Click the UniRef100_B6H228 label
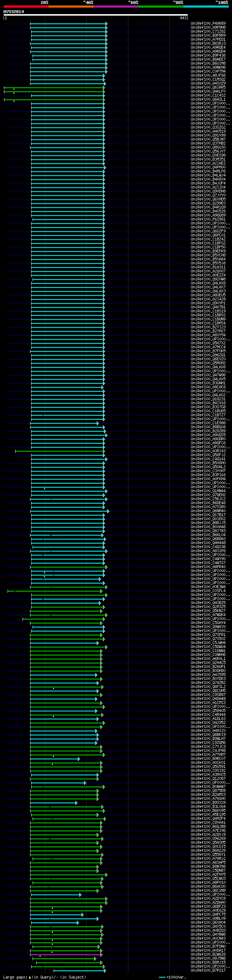The image size is (232, 980). pyautogui.click(x=208, y=850)
